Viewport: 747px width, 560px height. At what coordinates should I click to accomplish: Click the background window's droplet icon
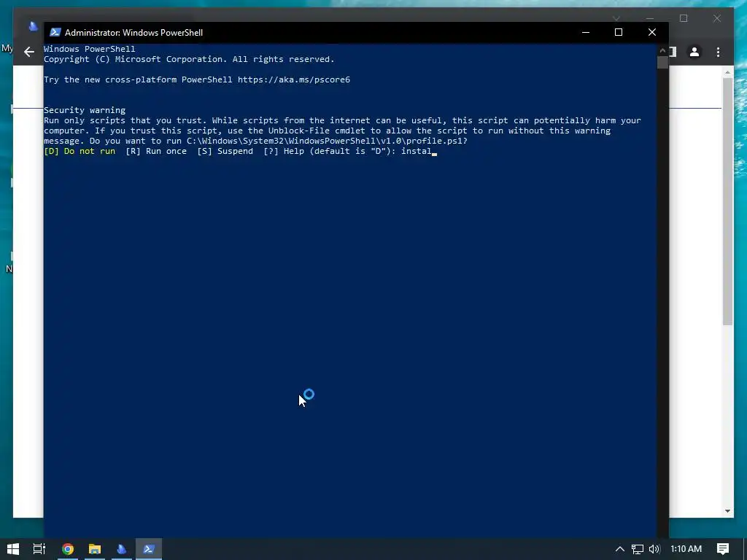(33, 26)
